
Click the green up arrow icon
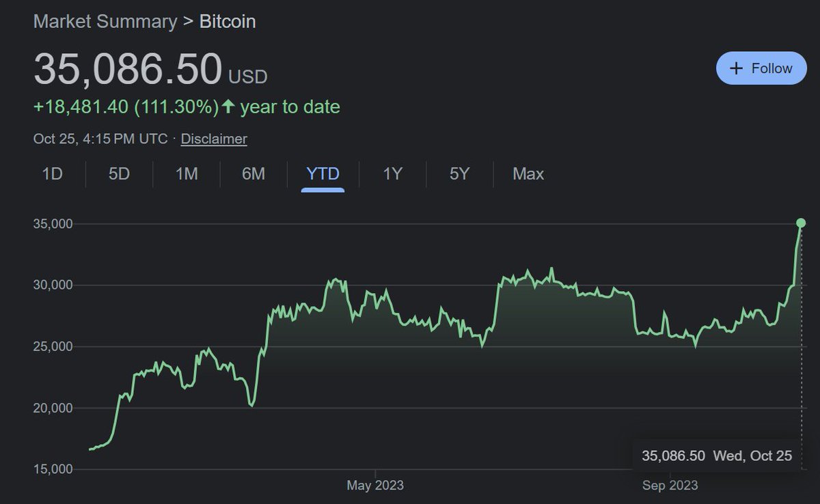[x=228, y=107]
